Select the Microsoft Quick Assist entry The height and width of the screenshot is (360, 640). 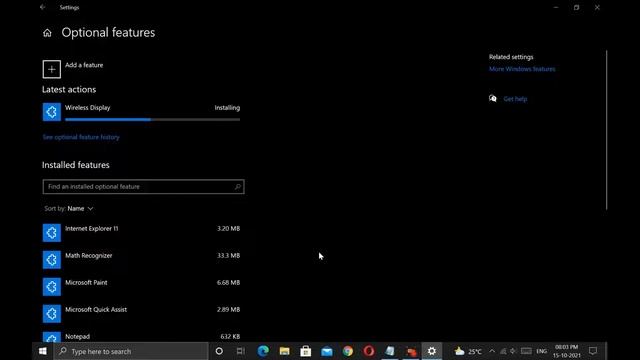tap(141, 313)
